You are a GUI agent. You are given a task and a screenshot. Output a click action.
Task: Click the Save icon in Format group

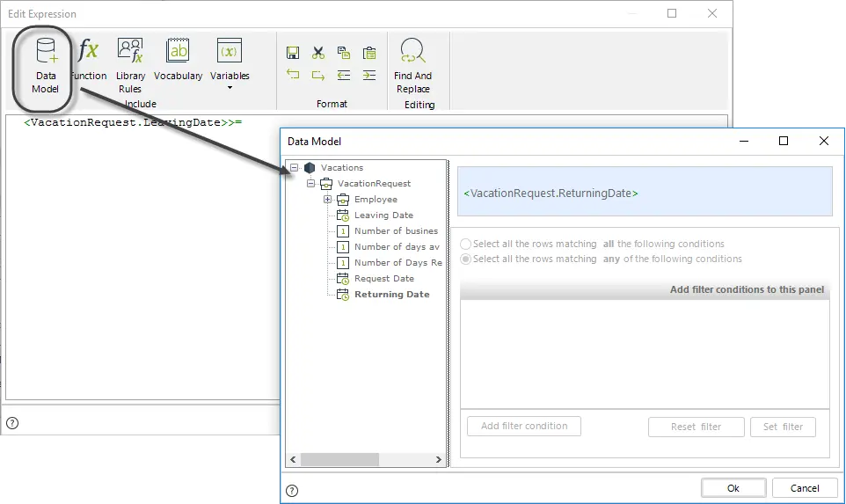(x=293, y=53)
